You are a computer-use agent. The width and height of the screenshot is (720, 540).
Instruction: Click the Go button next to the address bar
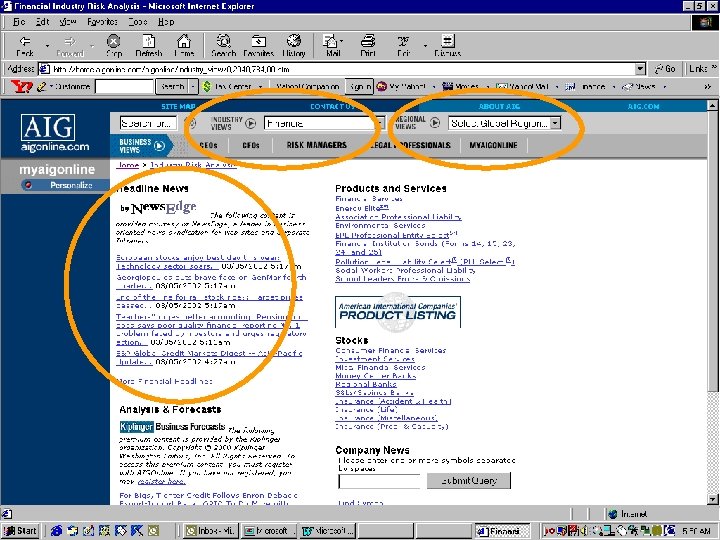coord(665,69)
